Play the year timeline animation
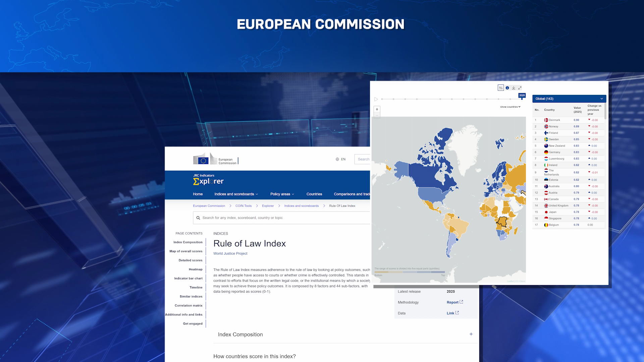This screenshot has width=644, height=362. click(376, 99)
